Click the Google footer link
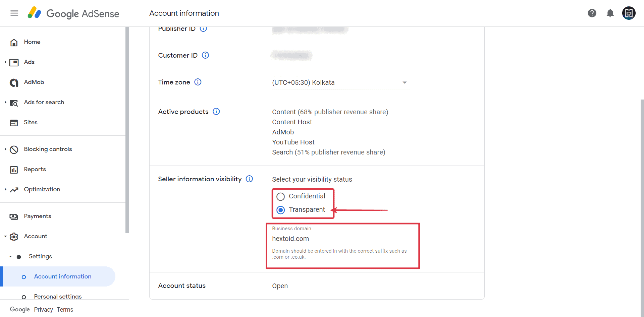The width and height of the screenshot is (644, 317). coord(20,309)
